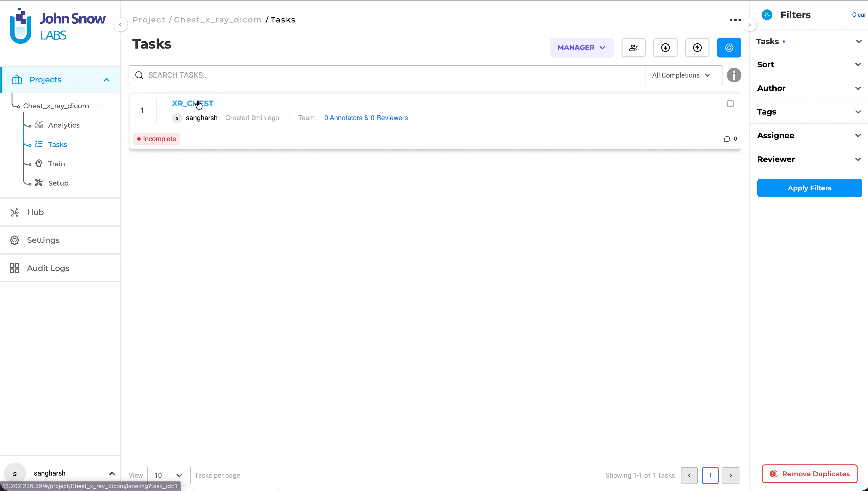Click the Analytics chart icon
The width and height of the screenshot is (868, 491).
tap(39, 125)
